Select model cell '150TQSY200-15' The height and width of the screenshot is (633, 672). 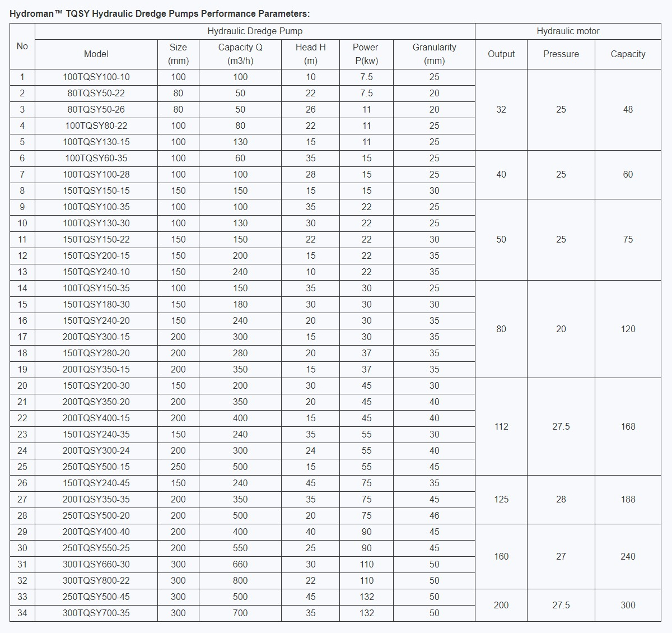tap(96, 256)
